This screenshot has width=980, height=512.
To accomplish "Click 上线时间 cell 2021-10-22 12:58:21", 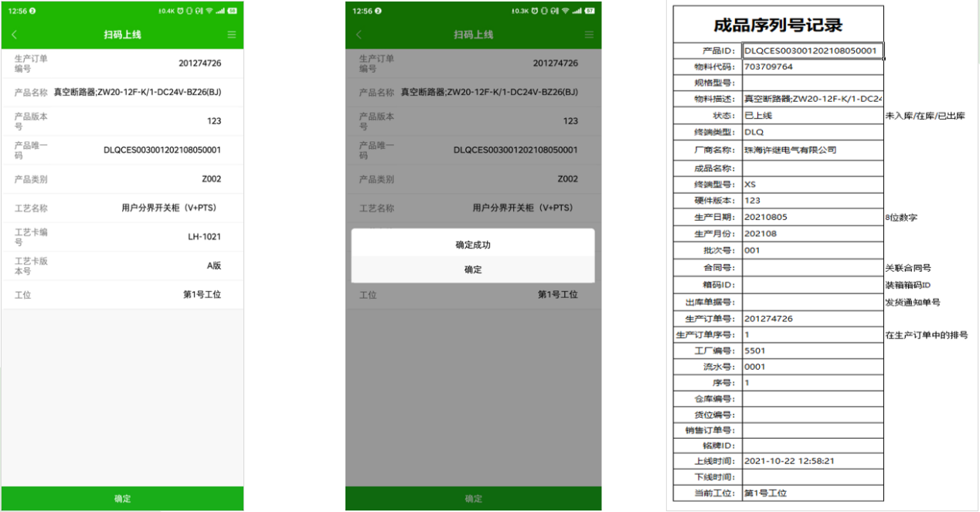I will point(812,461).
